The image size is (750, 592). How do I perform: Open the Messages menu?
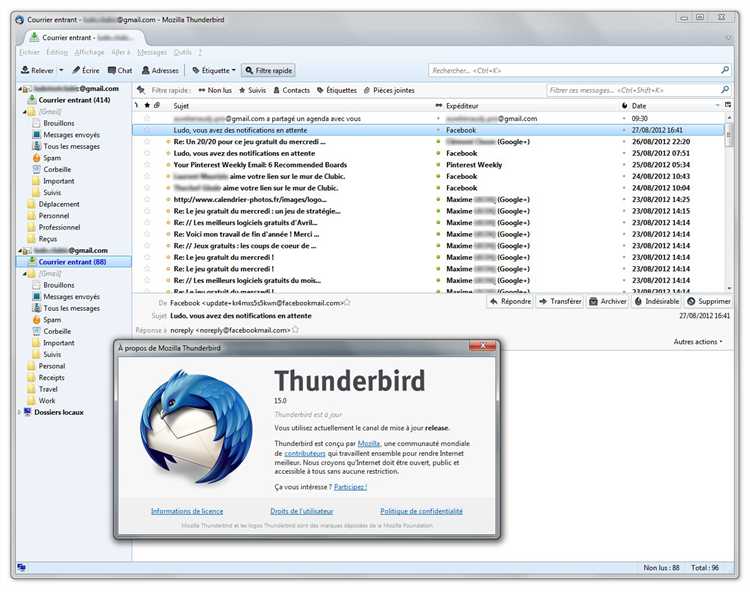[152, 52]
